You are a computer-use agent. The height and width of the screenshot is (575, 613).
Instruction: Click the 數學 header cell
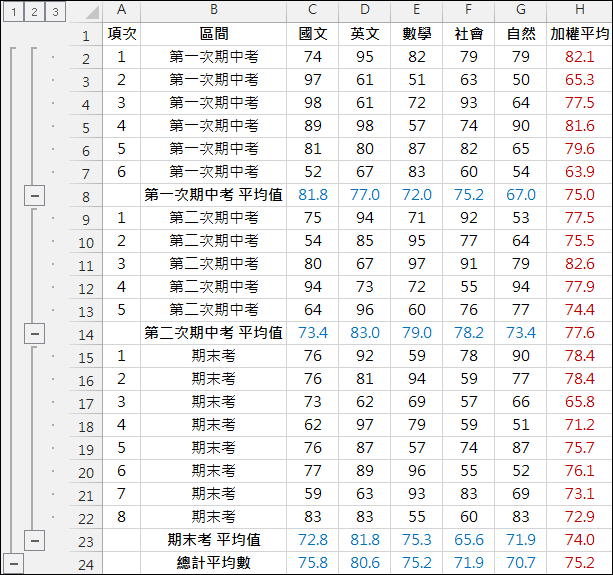416,34
